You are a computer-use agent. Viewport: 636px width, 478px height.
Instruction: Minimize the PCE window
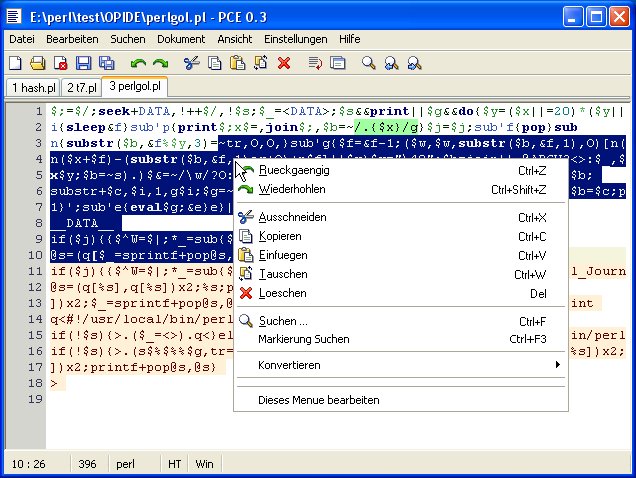point(573,17)
